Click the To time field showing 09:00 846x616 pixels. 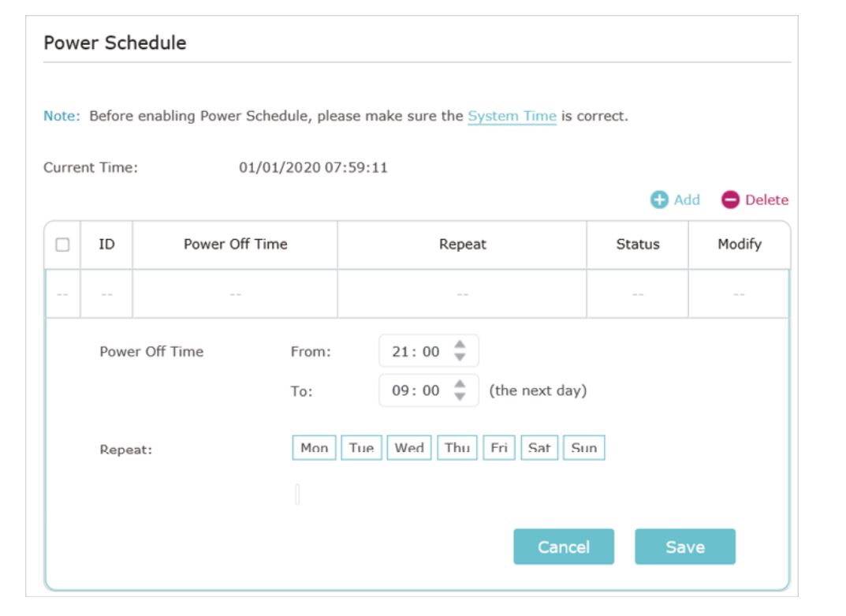coord(428,390)
